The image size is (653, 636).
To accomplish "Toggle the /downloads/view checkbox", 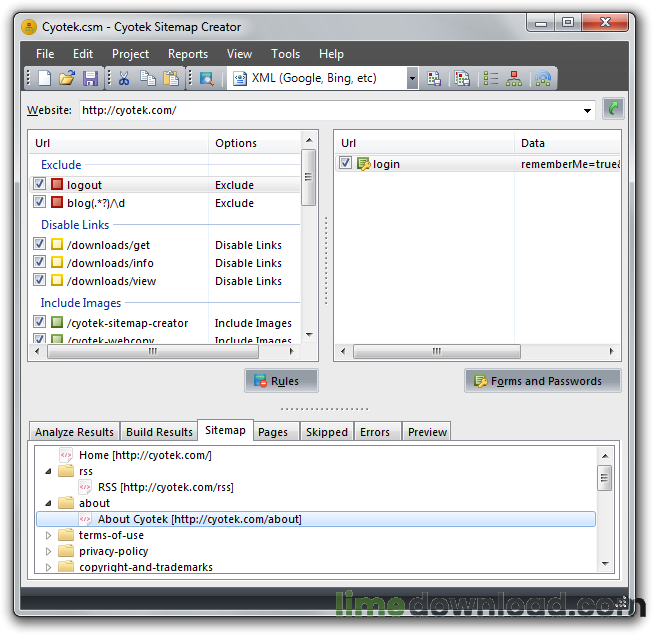I will (40, 280).
